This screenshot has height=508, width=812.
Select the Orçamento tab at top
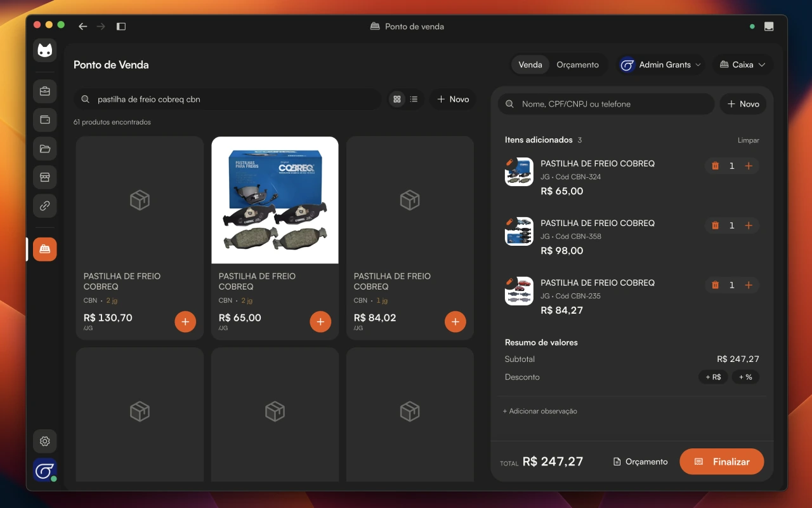[x=577, y=65]
